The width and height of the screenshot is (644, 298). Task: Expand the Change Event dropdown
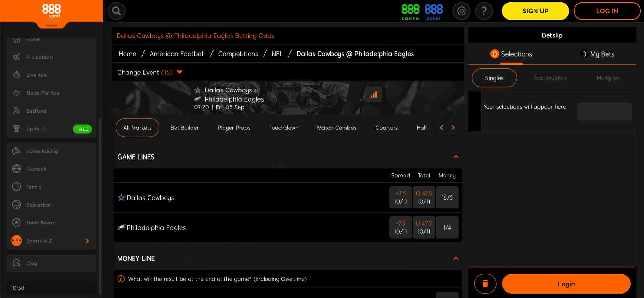[x=150, y=72]
